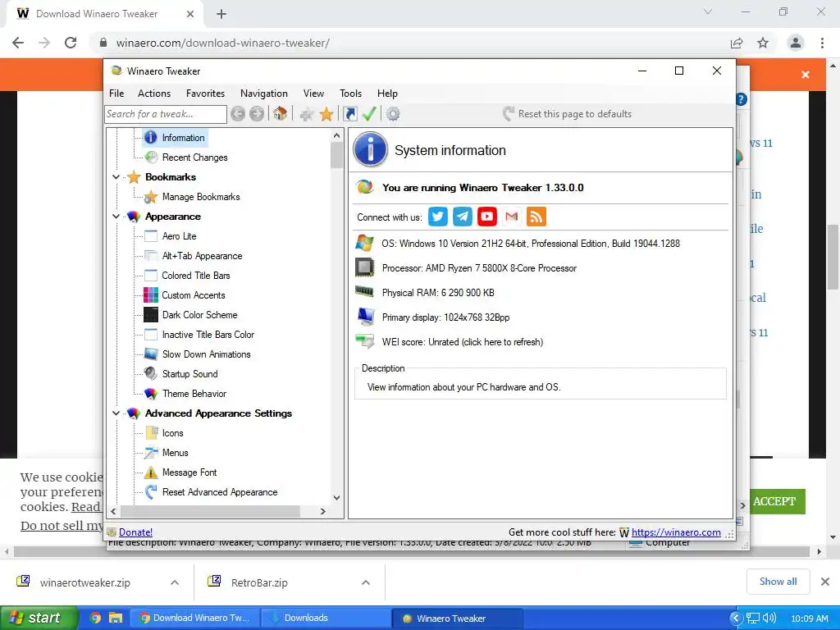Click the green checkmark apply icon
Image resolution: width=840 pixels, height=630 pixels.
pos(369,113)
